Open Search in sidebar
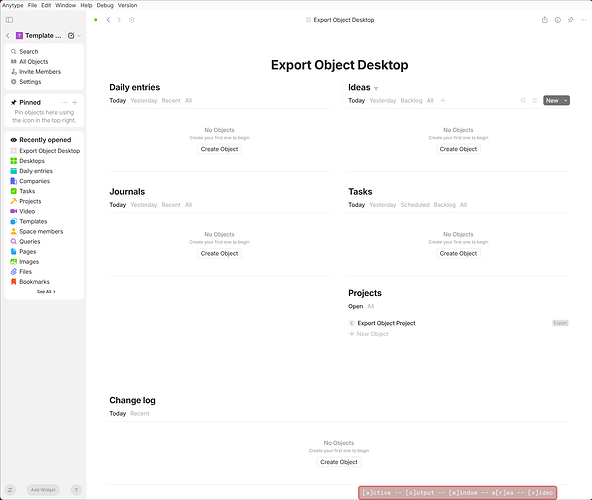Screen dimensions: 592x500 pyautogui.click(x=29, y=51)
